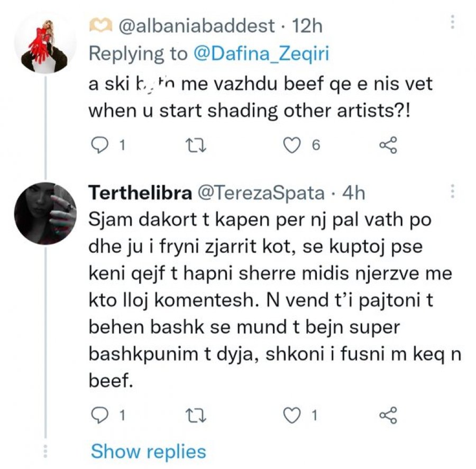Open the 4h timestamp of Terthelibra tweet
The height and width of the screenshot is (469, 476).
(x=353, y=193)
